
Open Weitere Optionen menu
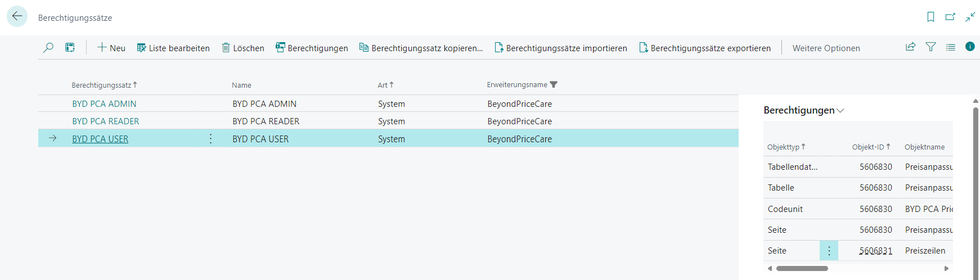coord(826,48)
